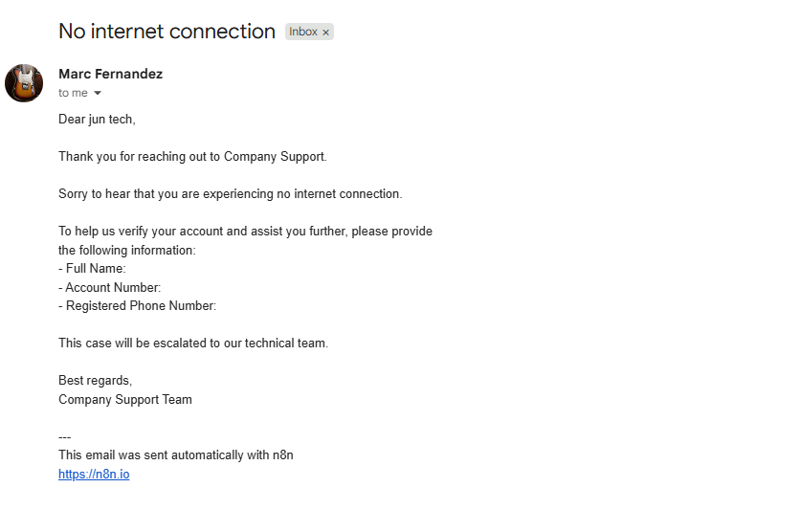This screenshot has height=532, width=800.
Task: Click the "This case will be escalated" sentence
Action: pyautogui.click(x=193, y=343)
